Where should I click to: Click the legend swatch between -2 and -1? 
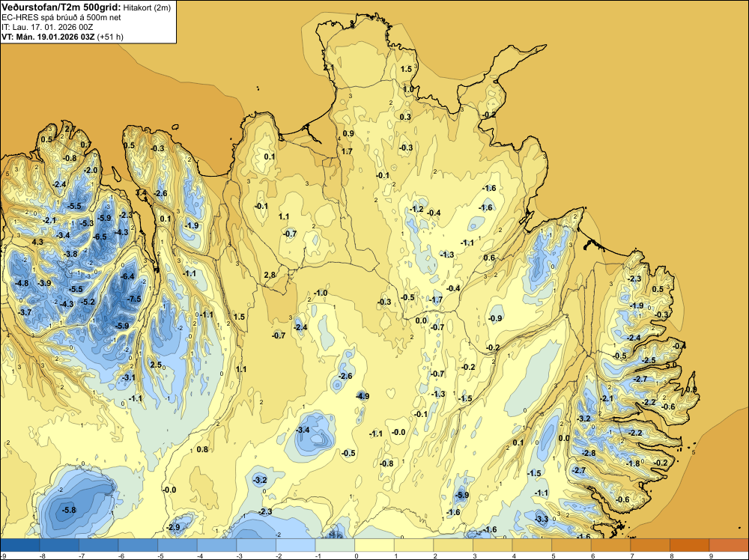pos(296,545)
